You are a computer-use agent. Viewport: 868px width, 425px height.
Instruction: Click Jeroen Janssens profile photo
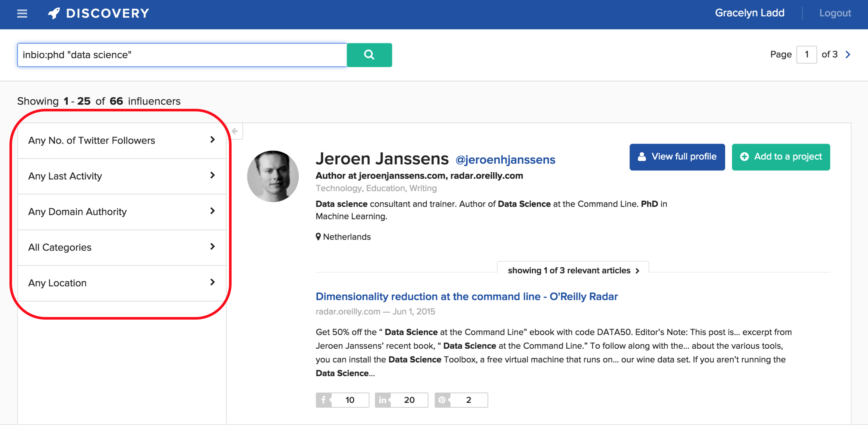point(273,176)
